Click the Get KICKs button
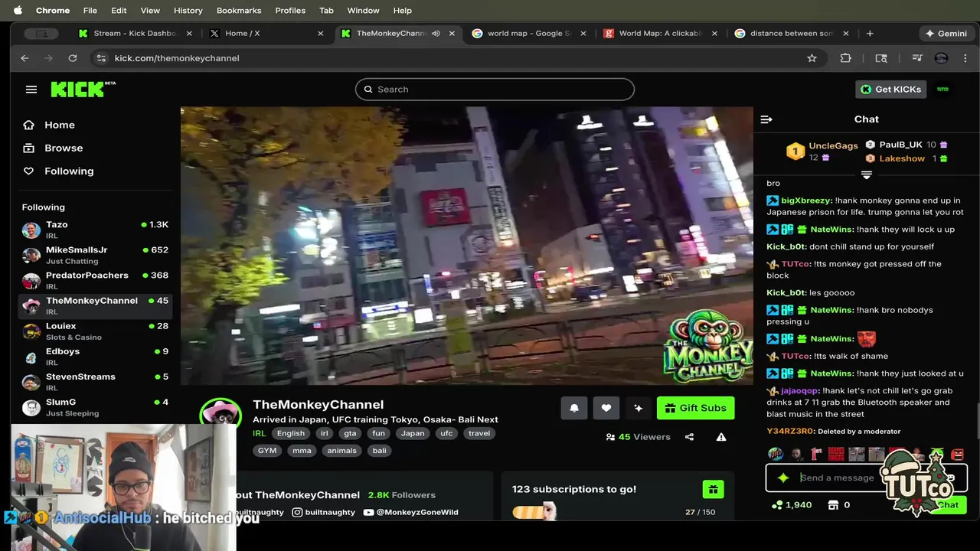Viewport: 980px width, 551px height. [891, 90]
